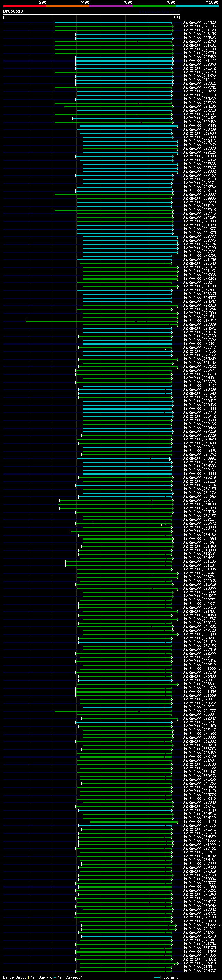Click the query label BP058553
The width and height of the screenshot is (222, 980).
point(13,11)
